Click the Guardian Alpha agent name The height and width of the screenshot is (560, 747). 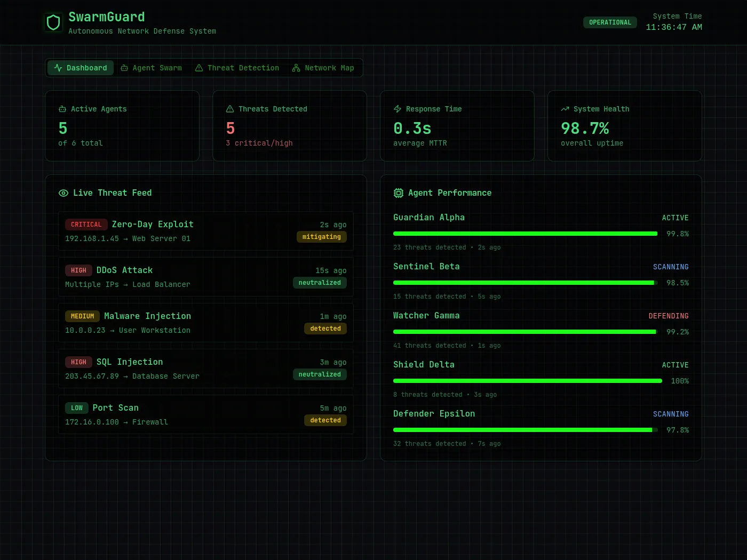tap(429, 218)
